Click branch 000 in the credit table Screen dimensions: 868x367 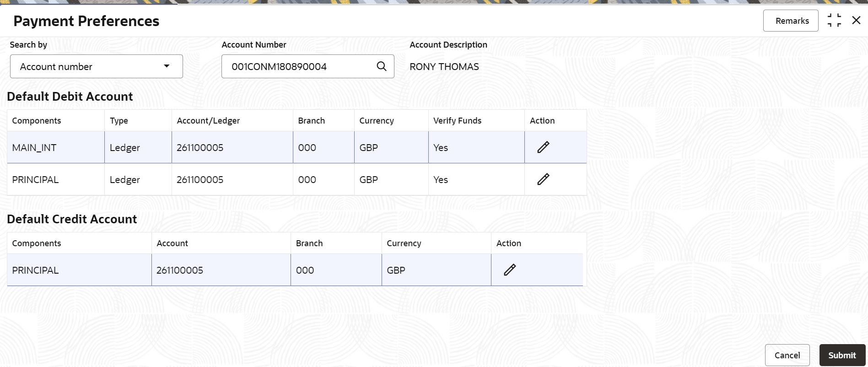[305, 270]
